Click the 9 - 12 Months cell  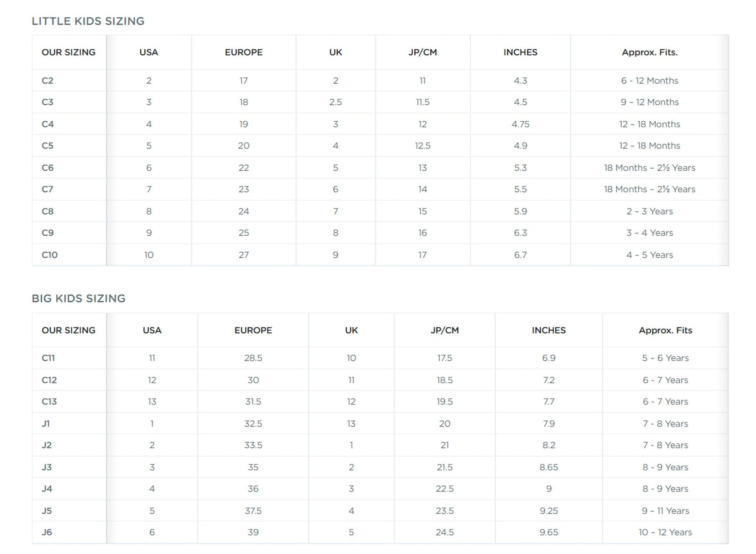pos(649,102)
